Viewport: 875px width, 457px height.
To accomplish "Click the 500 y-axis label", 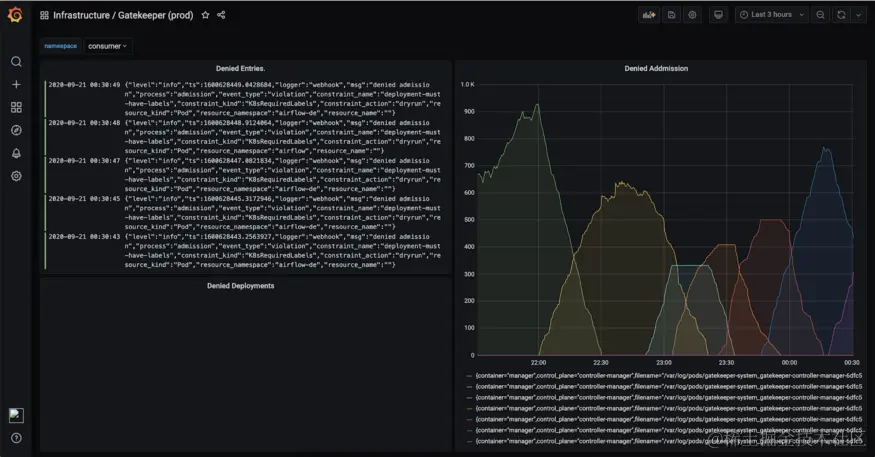I will pyautogui.click(x=469, y=220).
